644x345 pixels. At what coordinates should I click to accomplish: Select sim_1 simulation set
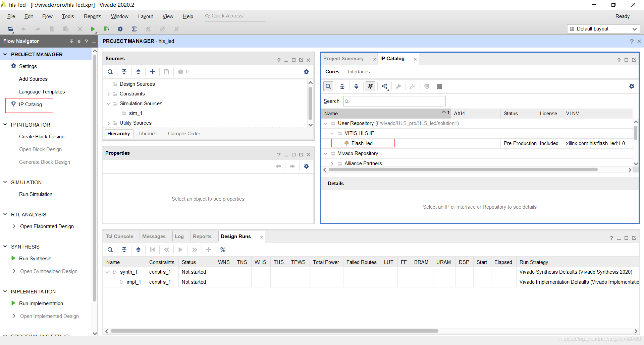(136, 113)
